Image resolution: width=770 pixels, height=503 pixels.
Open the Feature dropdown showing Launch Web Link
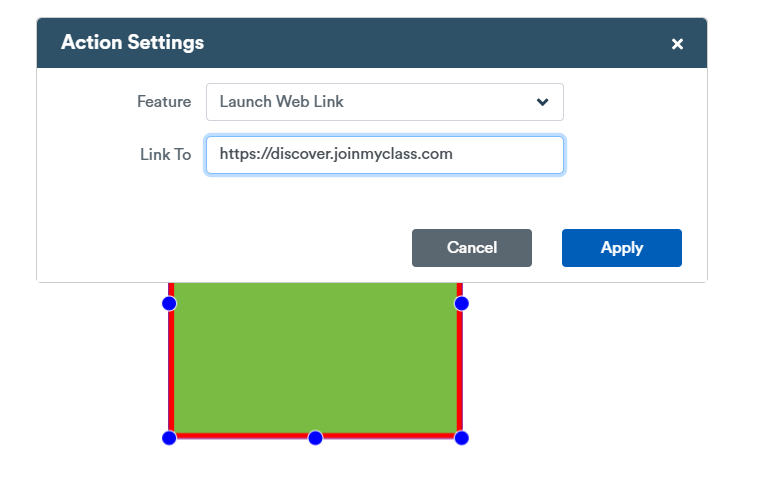[x=385, y=102]
